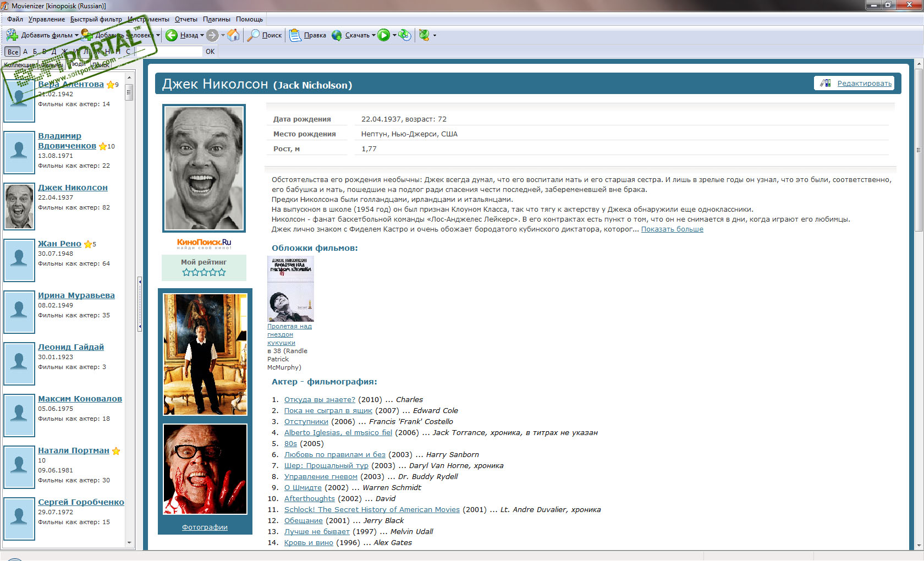Click Максим Коновалов placeholder avatar icon
924x561 pixels.
[x=19, y=415]
